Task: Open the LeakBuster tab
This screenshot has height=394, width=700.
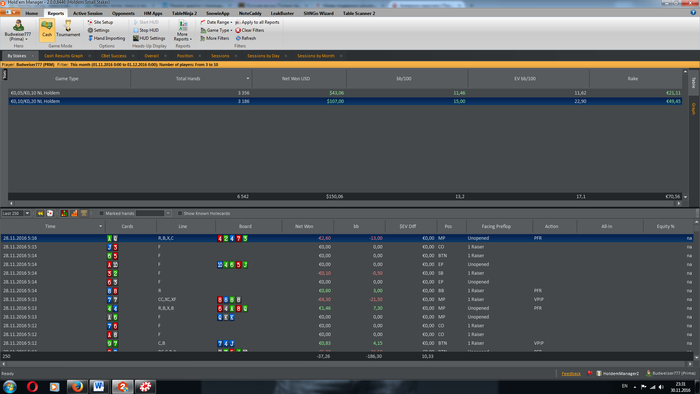Action: pos(282,13)
